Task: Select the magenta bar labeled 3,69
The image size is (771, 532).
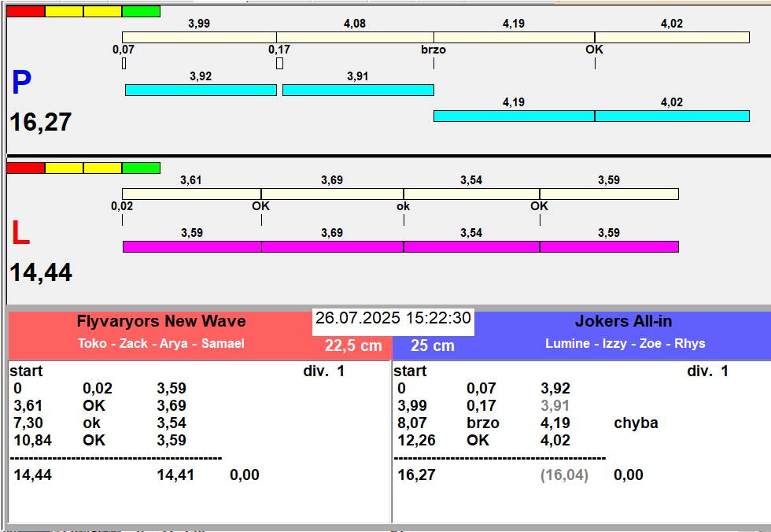Action: [332, 246]
